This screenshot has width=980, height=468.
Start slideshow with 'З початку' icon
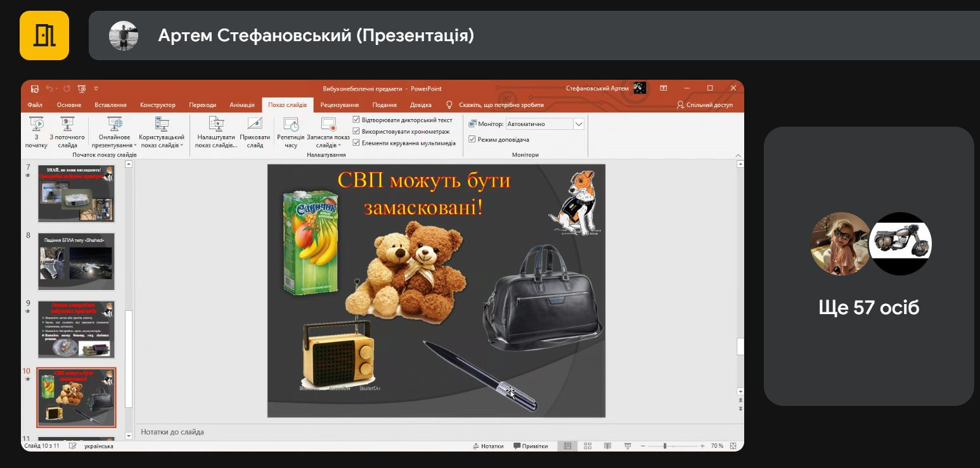click(x=36, y=132)
